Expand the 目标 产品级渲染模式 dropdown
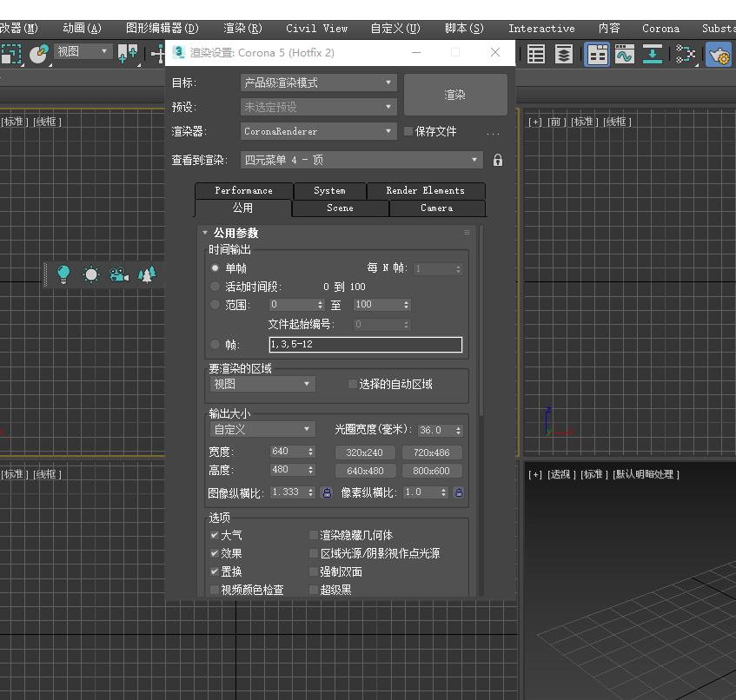Image resolution: width=736 pixels, height=700 pixels. click(318, 83)
